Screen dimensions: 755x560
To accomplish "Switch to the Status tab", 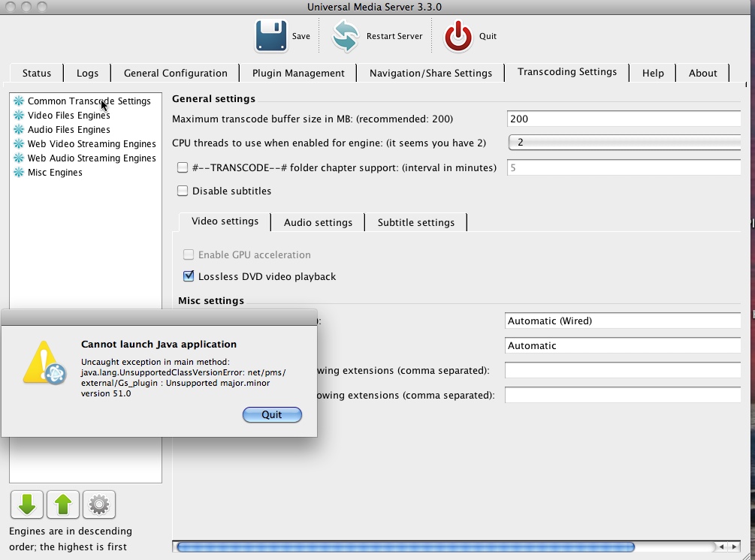I will click(37, 73).
